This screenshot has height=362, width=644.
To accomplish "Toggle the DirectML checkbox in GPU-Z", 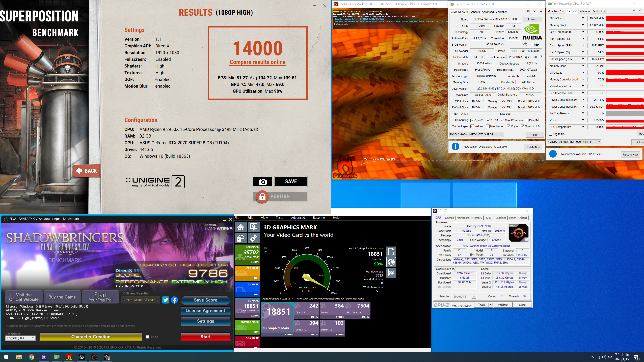I will 526,120.
